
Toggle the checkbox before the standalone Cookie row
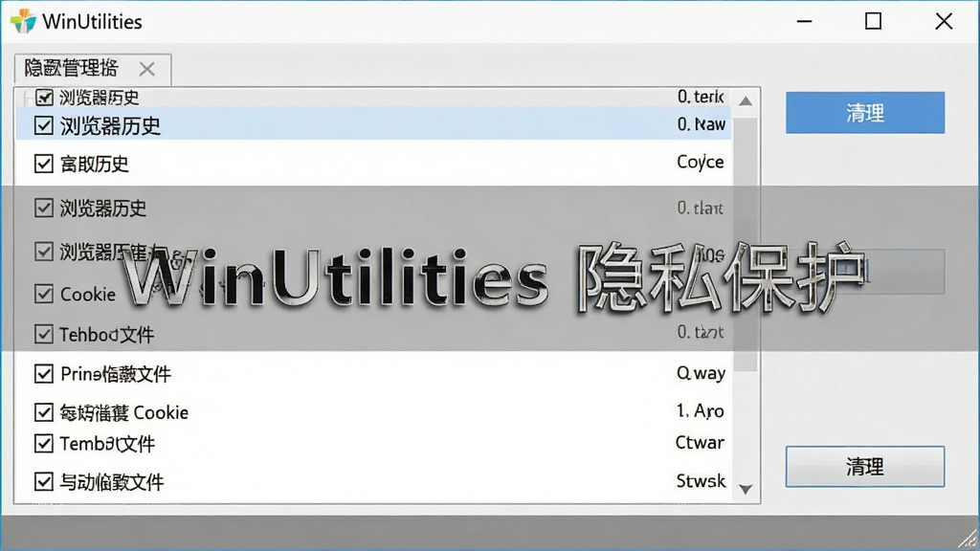pyautogui.click(x=44, y=294)
